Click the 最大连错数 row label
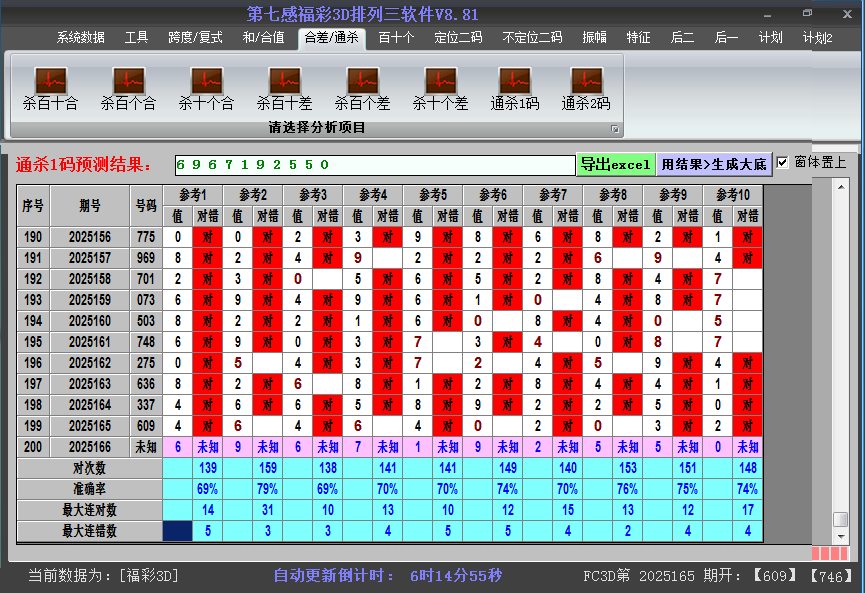This screenshot has width=865, height=593. coord(89,531)
